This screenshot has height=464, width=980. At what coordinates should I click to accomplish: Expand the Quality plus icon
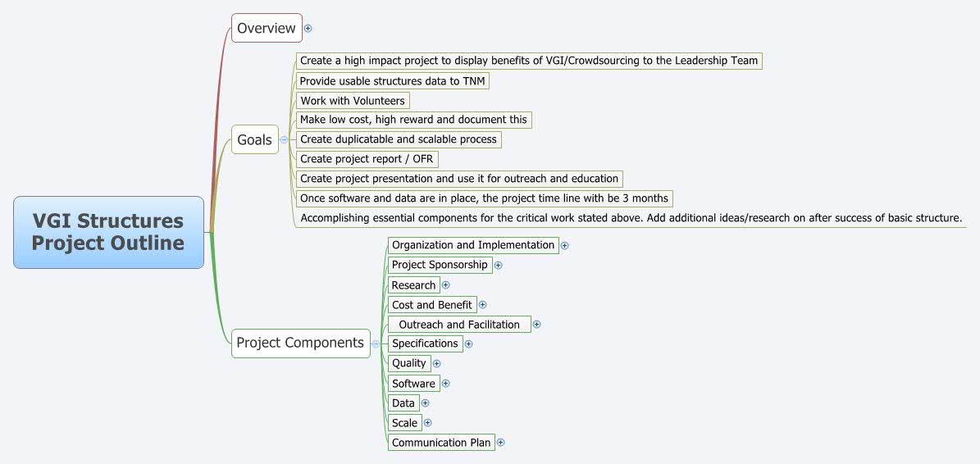point(437,363)
